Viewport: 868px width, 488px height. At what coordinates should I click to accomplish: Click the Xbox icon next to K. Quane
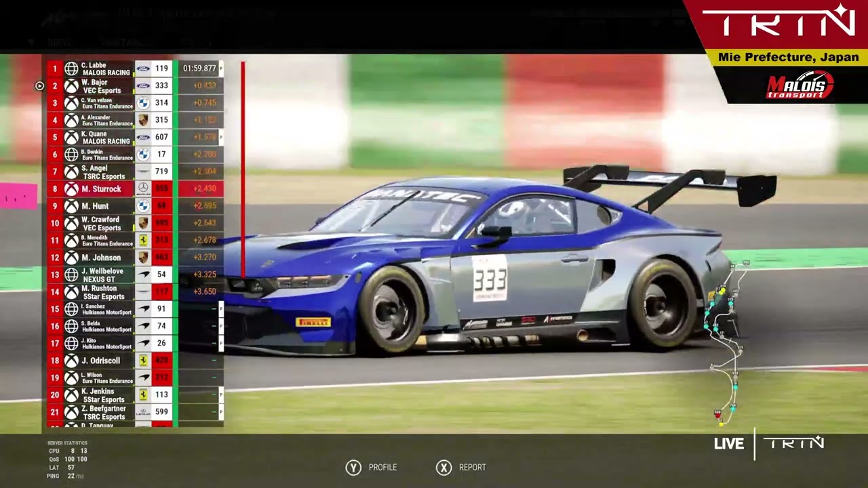tap(71, 138)
